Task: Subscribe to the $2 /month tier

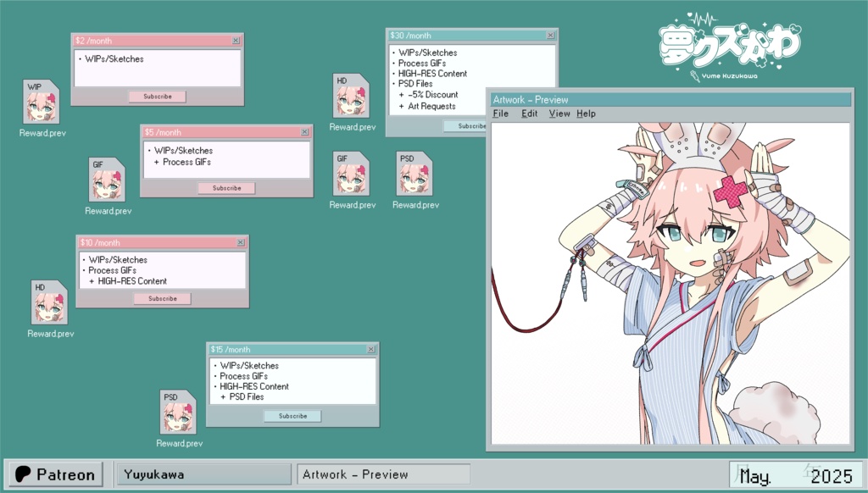Action: click(x=157, y=97)
